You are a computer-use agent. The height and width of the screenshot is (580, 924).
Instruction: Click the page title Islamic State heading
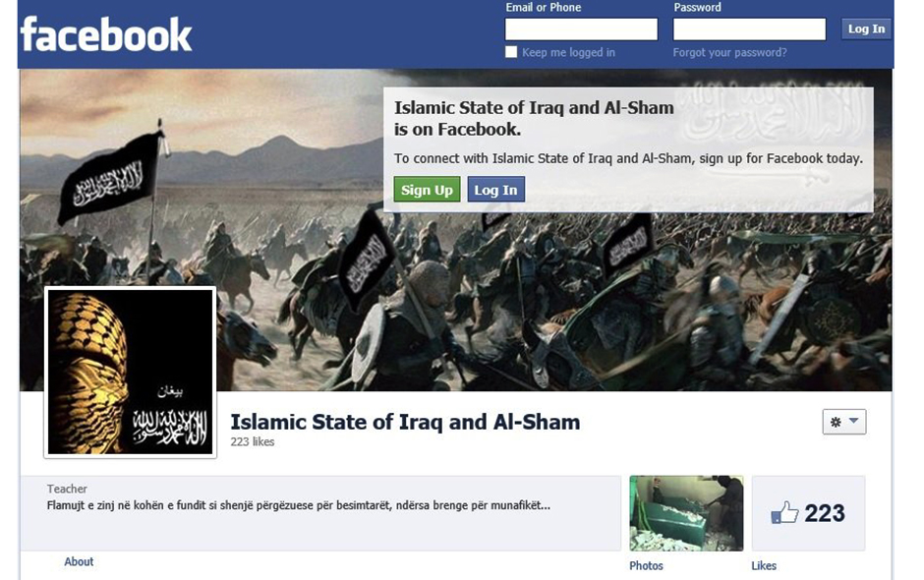click(405, 422)
